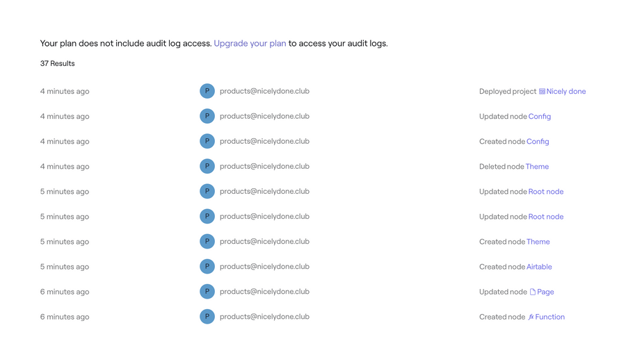Click Theme link in the Deleted node row
626x364 pixels.
(537, 167)
